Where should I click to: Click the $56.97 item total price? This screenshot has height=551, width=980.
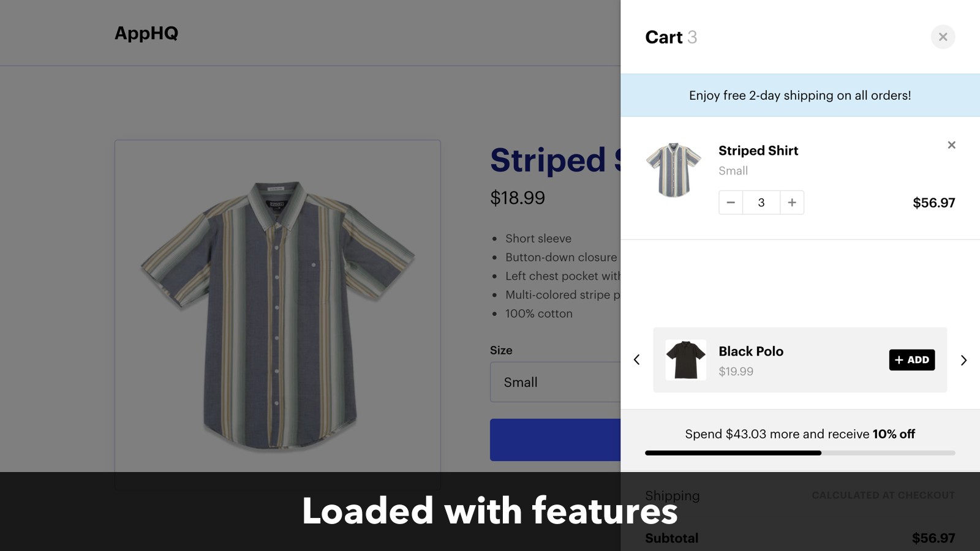(x=933, y=203)
